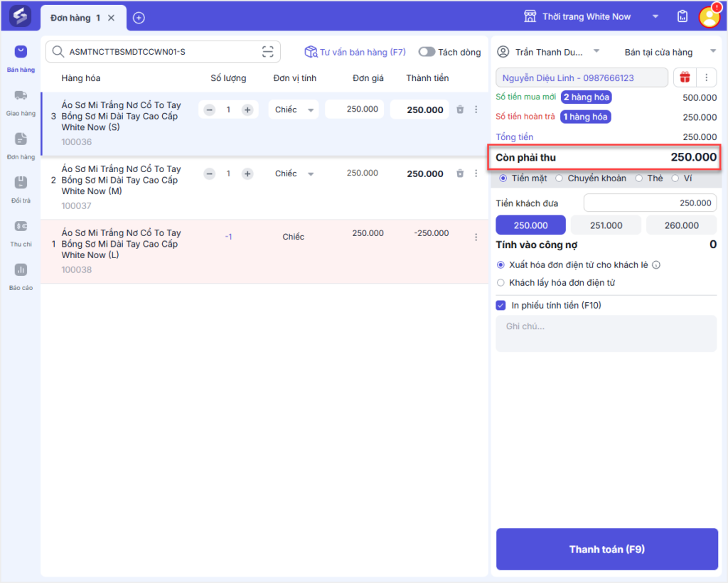Click the 1 hàng hóa badge
The height and width of the screenshot is (583, 728).
[x=586, y=117]
